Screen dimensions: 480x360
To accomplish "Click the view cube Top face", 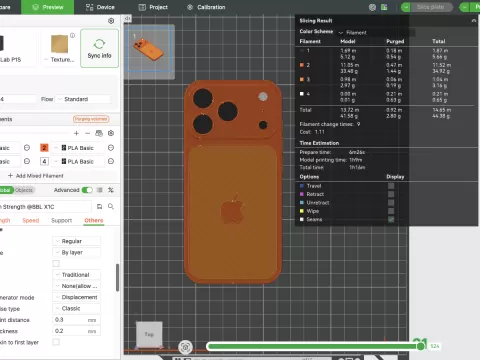I will click(x=149, y=334).
